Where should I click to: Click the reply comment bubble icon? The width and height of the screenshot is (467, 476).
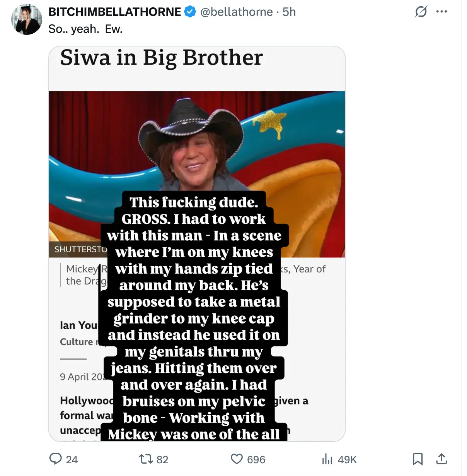tap(56, 459)
